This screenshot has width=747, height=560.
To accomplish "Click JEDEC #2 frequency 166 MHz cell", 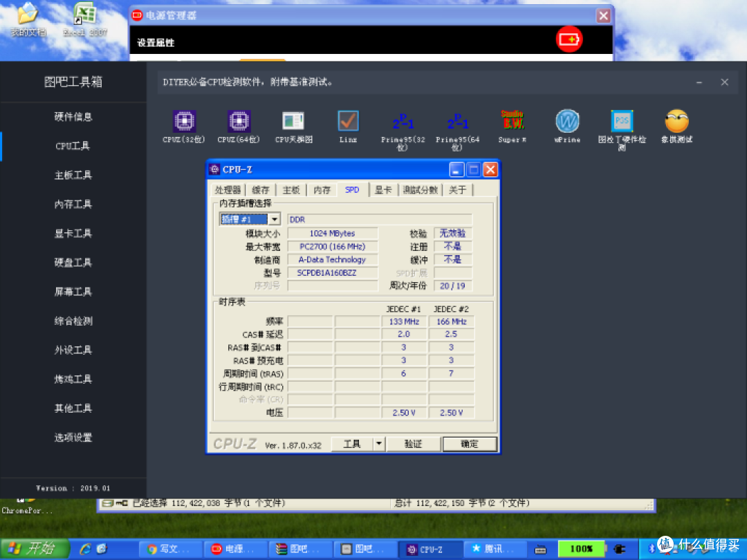I will (451, 321).
